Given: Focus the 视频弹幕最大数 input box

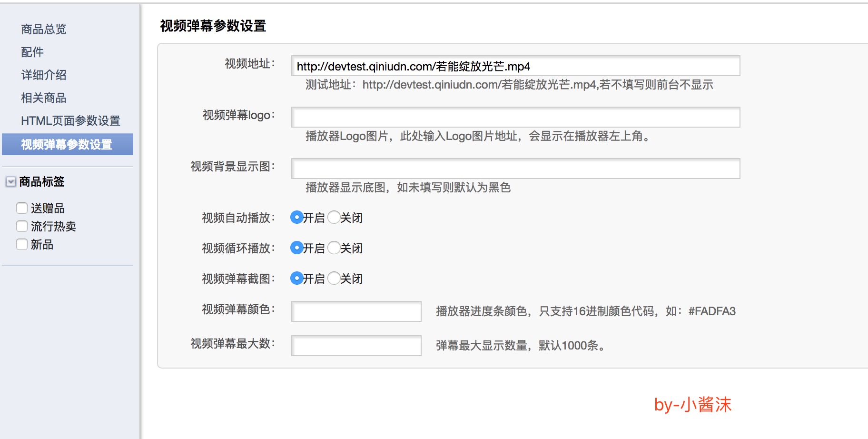Looking at the screenshot, I should 356,346.
